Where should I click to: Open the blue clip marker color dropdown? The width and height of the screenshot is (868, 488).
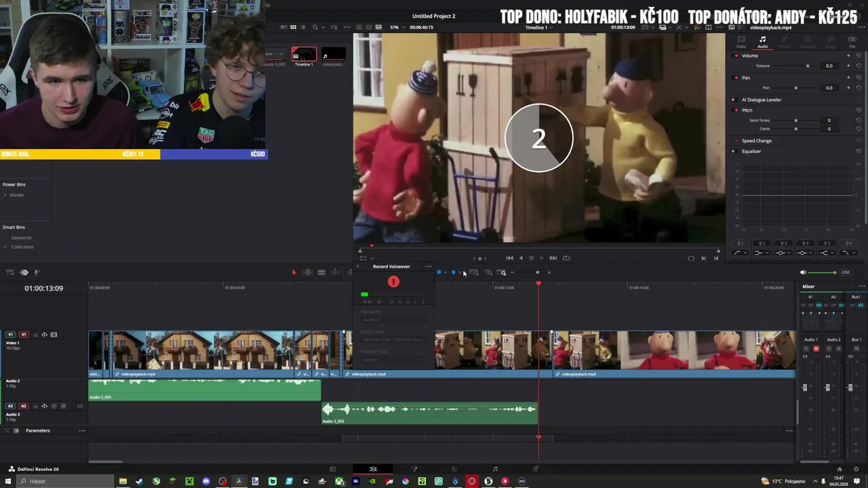pyautogui.click(x=460, y=272)
